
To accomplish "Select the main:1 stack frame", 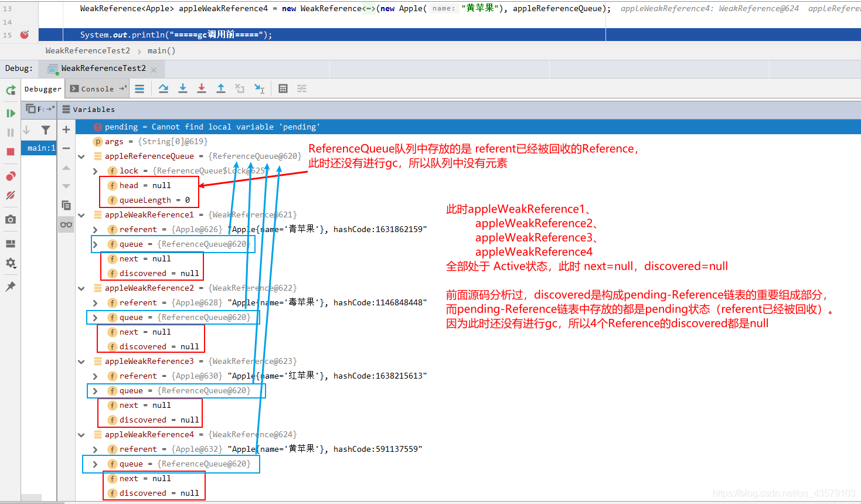I will click(39, 148).
